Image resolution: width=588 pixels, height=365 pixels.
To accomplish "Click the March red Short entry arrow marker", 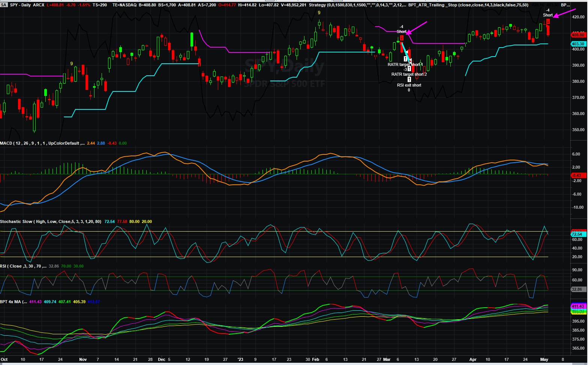I will click(402, 38).
